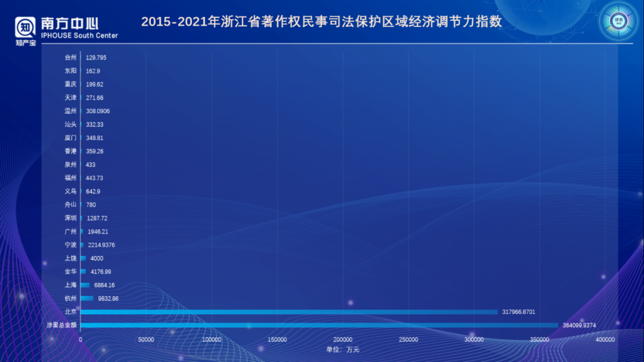Click the 4176.99 data value

coord(101,271)
